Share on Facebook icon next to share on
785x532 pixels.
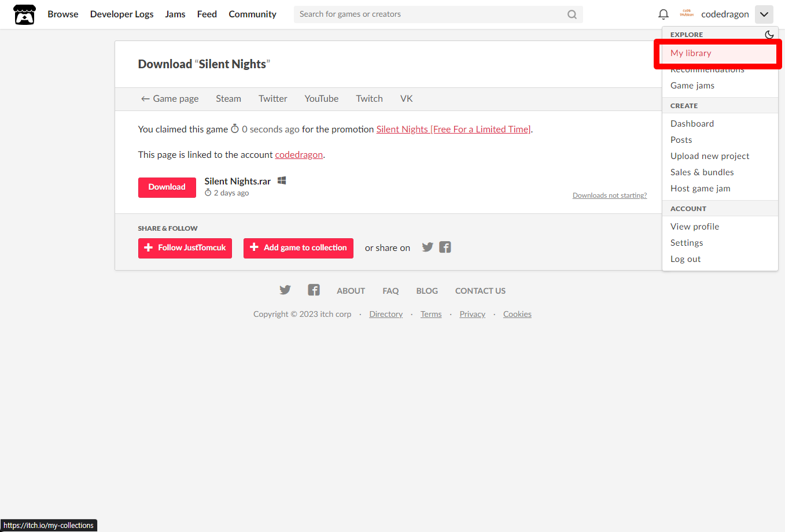click(x=445, y=247)
